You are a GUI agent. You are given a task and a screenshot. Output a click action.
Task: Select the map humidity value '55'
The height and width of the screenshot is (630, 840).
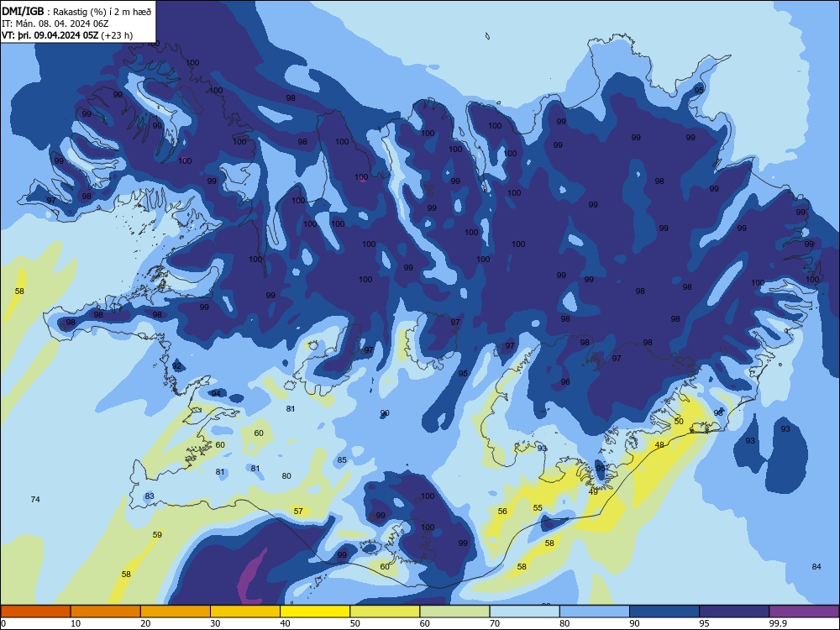[x=538, y=508]
